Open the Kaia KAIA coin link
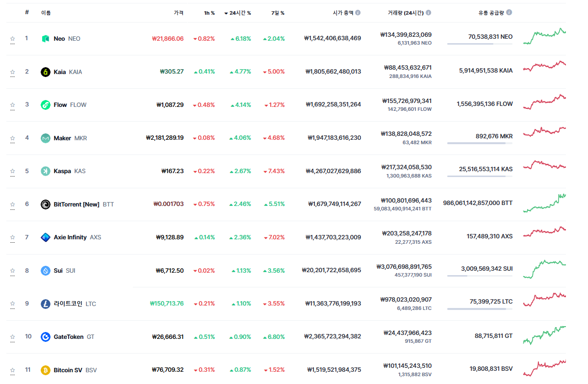Screen dimensions: 588x384 [68, 72]
